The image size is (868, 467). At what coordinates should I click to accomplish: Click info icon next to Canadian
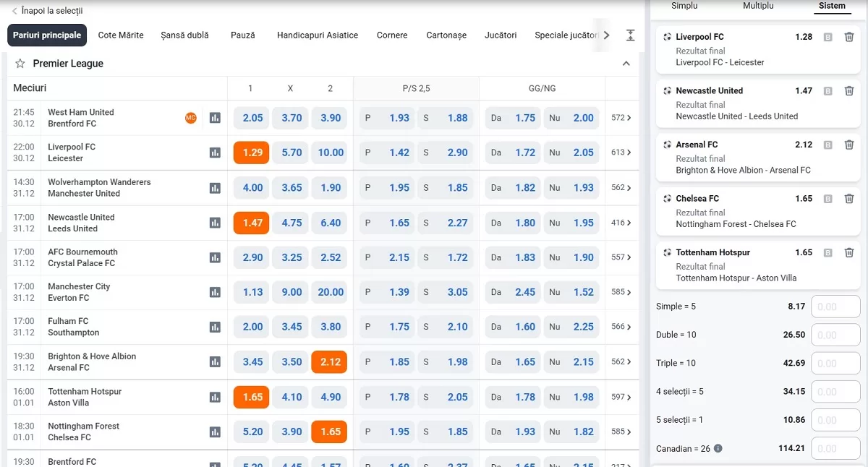pos(718,448)
